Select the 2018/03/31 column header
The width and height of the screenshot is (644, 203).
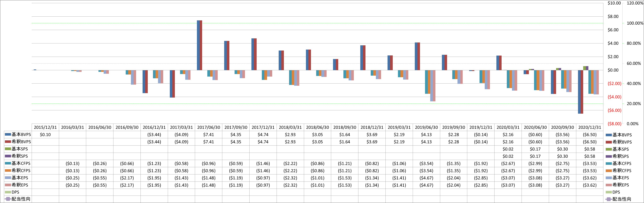tap(290, 127)
